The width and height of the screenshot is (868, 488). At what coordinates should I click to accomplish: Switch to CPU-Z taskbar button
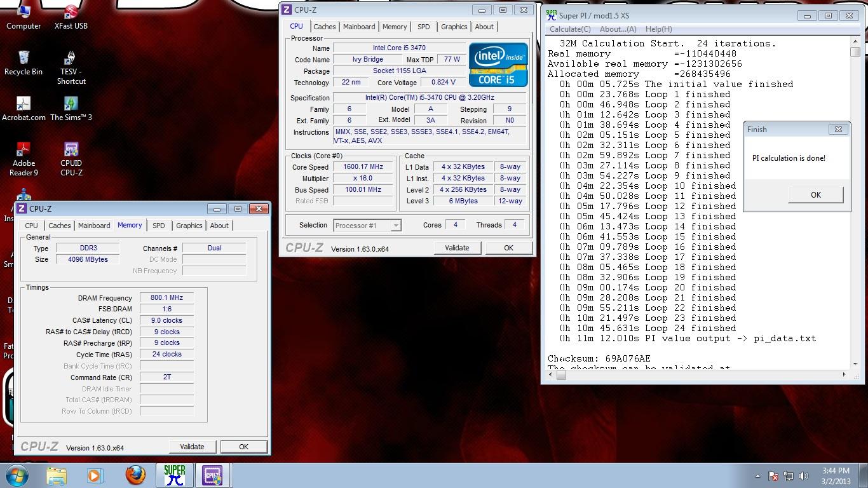[213, 475]
